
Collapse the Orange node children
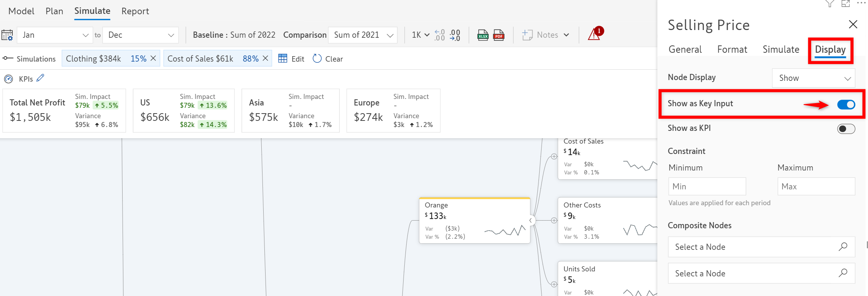point(531,221)
